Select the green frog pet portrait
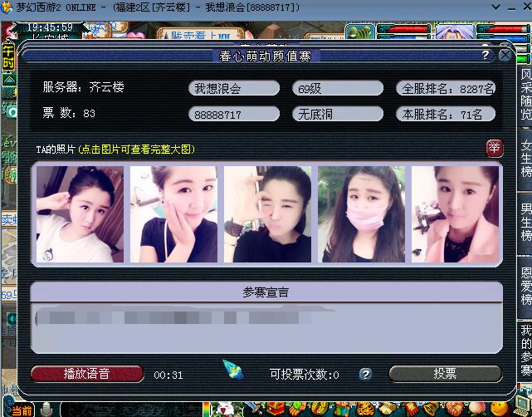This screenshot has height=417, width=532. 360,32
